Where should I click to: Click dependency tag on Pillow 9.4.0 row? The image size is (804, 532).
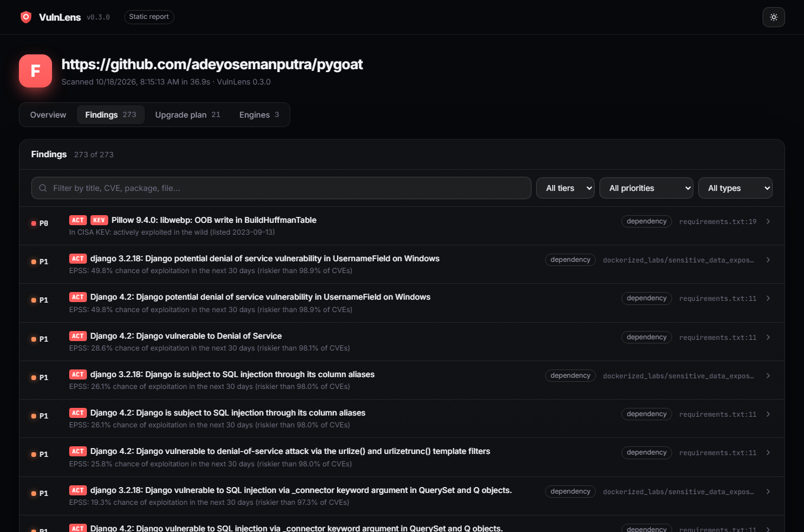(646, 221)
